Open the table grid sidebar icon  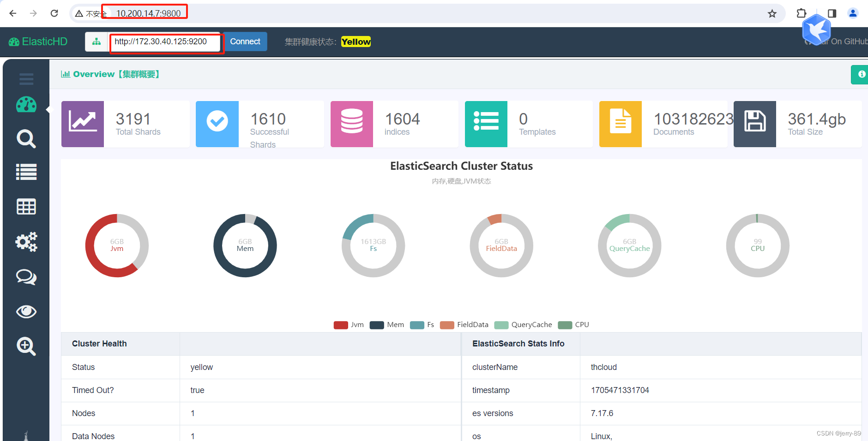tap(26, 207)
